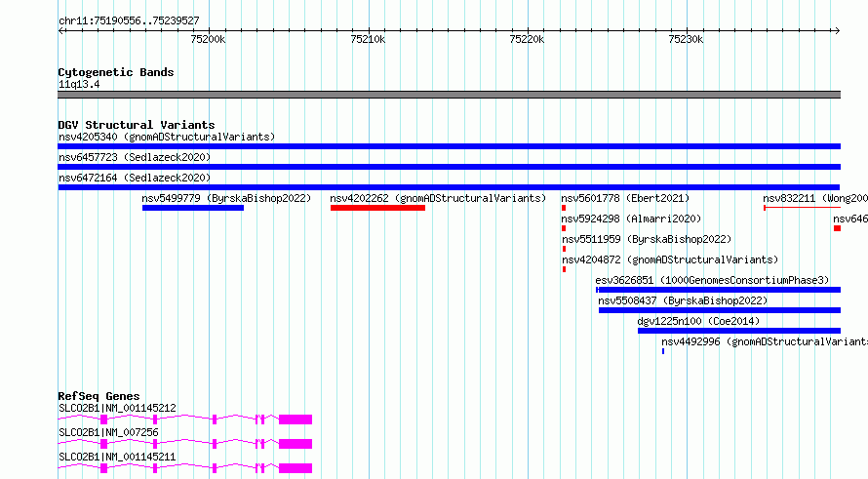Click the DGV Structural Variants track title
868x479 pixels.
tap(137, 125)
